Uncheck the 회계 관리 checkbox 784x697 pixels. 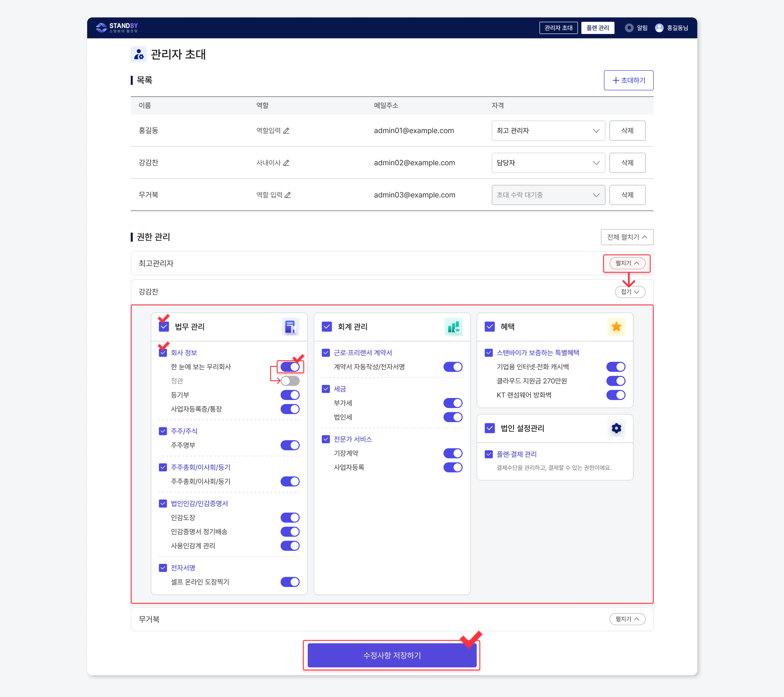327,327
